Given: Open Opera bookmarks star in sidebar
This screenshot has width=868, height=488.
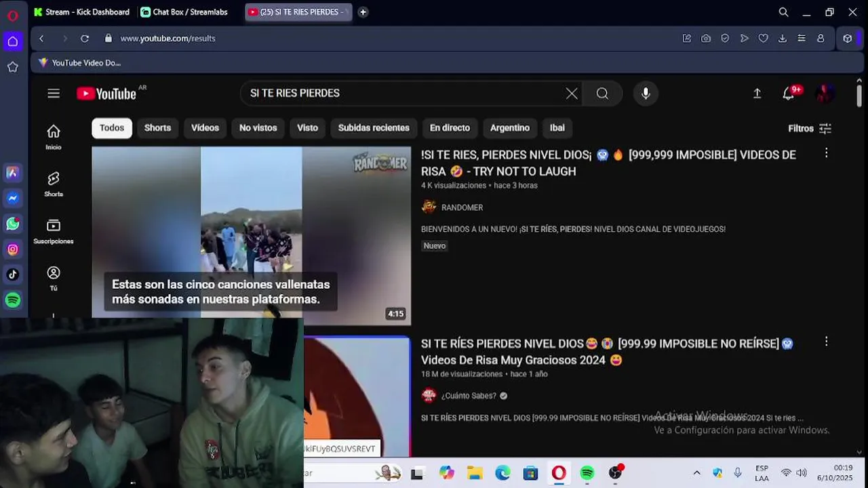Looking at the screenshot, I should click(x=12, y=67).
